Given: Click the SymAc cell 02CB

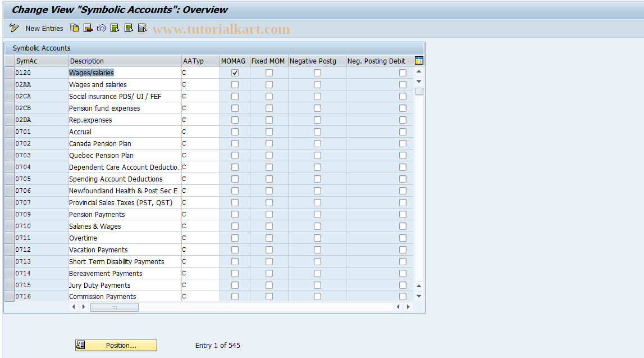Looking at the screenshot, I should pos(42,108).
